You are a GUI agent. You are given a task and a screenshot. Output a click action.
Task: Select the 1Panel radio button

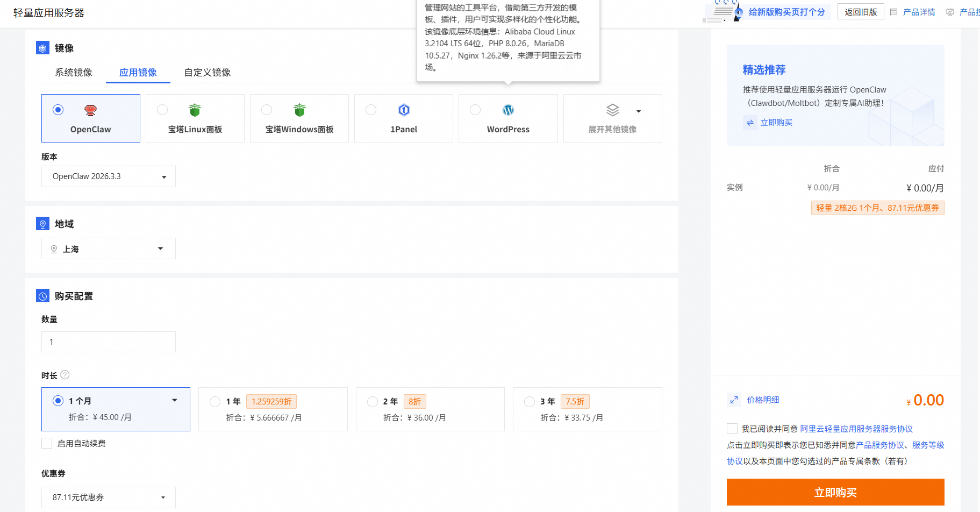click(371, 110)
